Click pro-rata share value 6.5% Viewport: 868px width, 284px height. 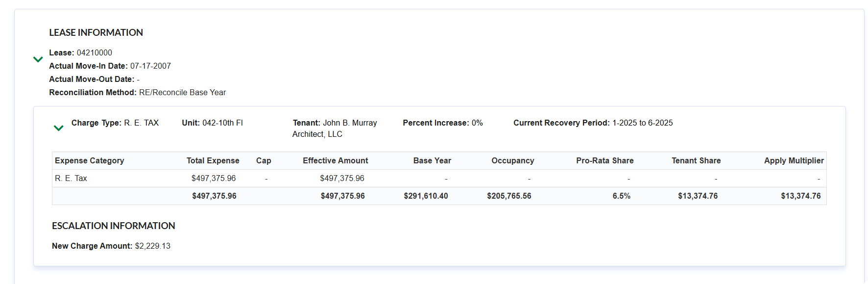pos(622,196)
